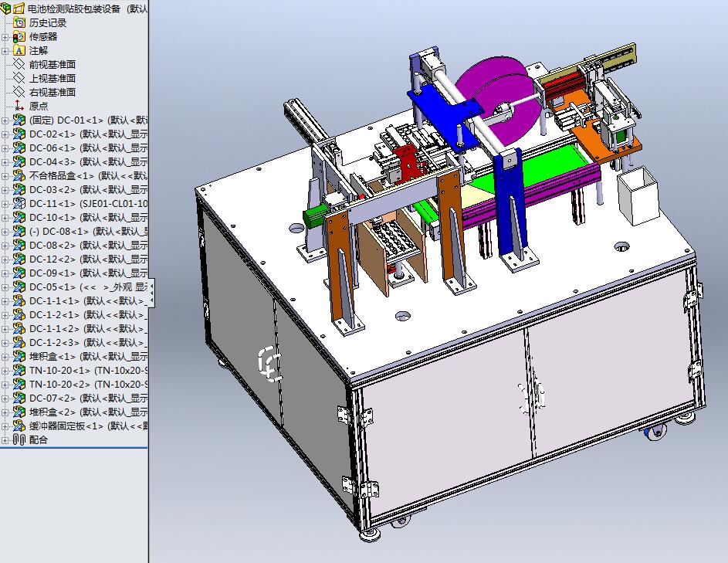Screen dimensions: 728x563
Task: Expand the DC-07<2> tree node
Action: pyautogui.click(x=5, y=399)
